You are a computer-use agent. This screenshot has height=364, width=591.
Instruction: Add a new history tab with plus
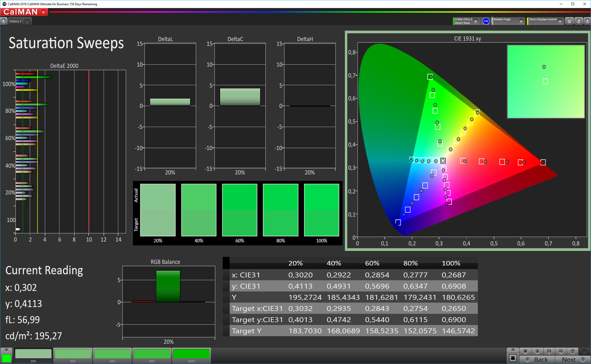coord(27,21)
